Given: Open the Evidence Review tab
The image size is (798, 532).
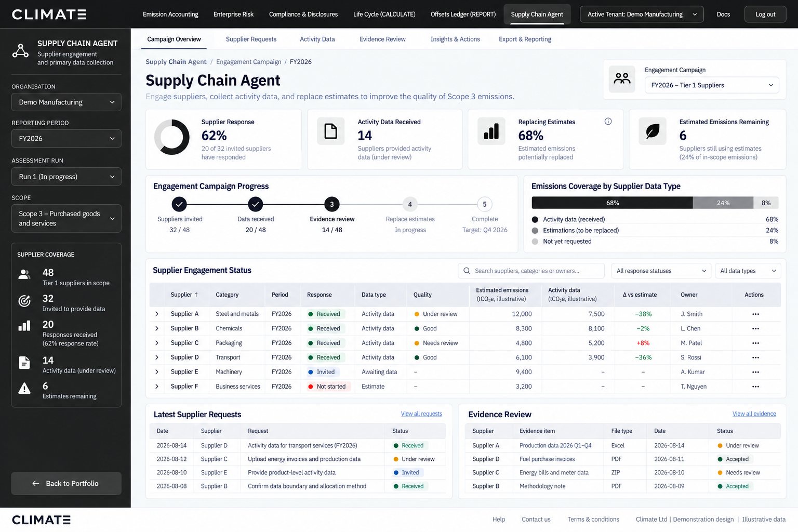Looking at the screenshot, I should [x=382, y=39].
